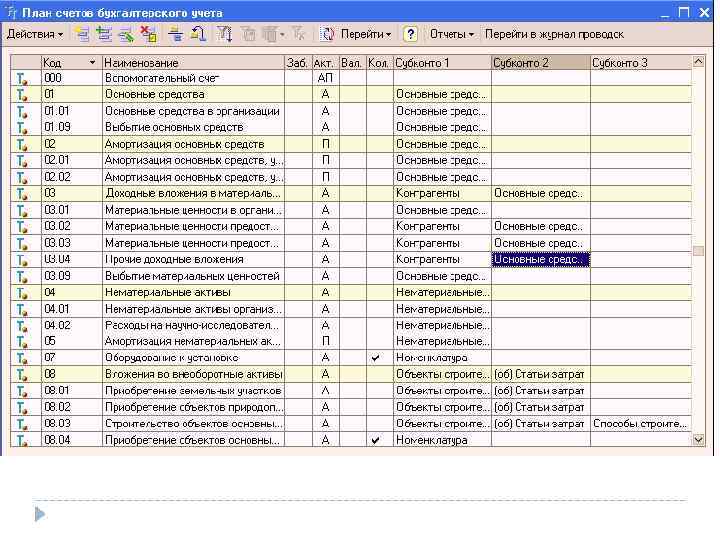
Task: Select Вложения во внеоборотные активы row
Action: 351,374
